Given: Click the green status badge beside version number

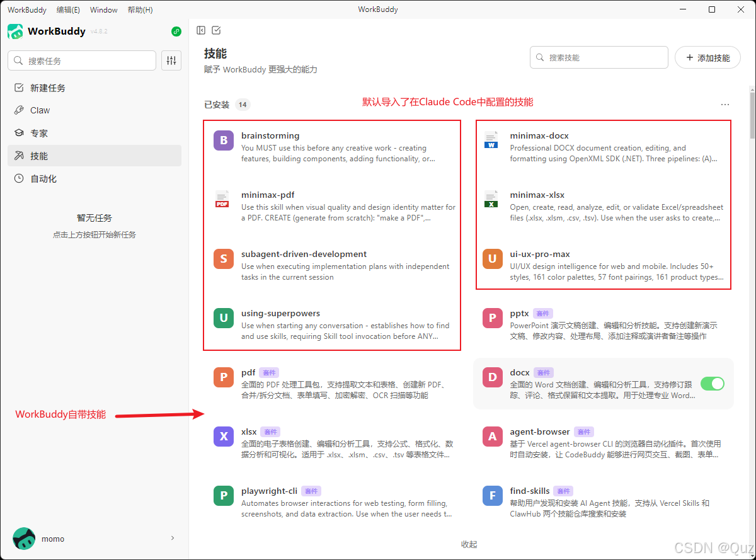Looking at the screenshot, I should pos(176,31).
